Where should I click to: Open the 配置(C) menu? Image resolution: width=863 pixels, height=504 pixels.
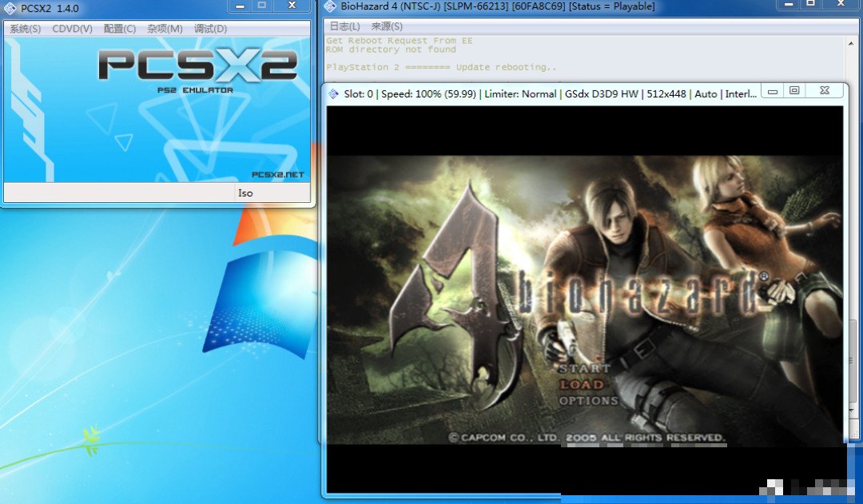click(119, 29)
